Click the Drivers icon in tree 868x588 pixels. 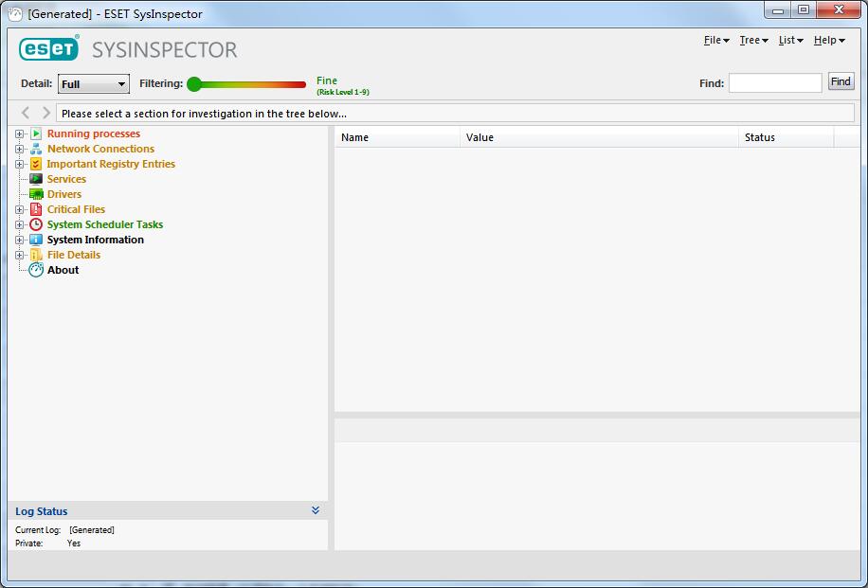(36, 194)
